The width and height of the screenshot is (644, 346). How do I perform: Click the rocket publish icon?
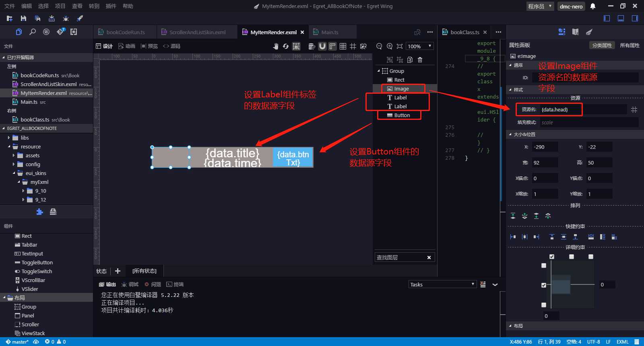tap(80, 19)
